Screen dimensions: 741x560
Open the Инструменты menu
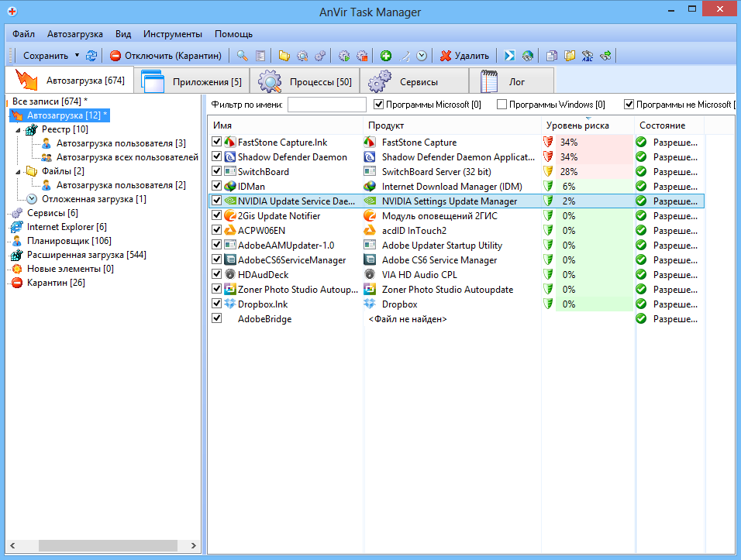[x=172, y=34]
